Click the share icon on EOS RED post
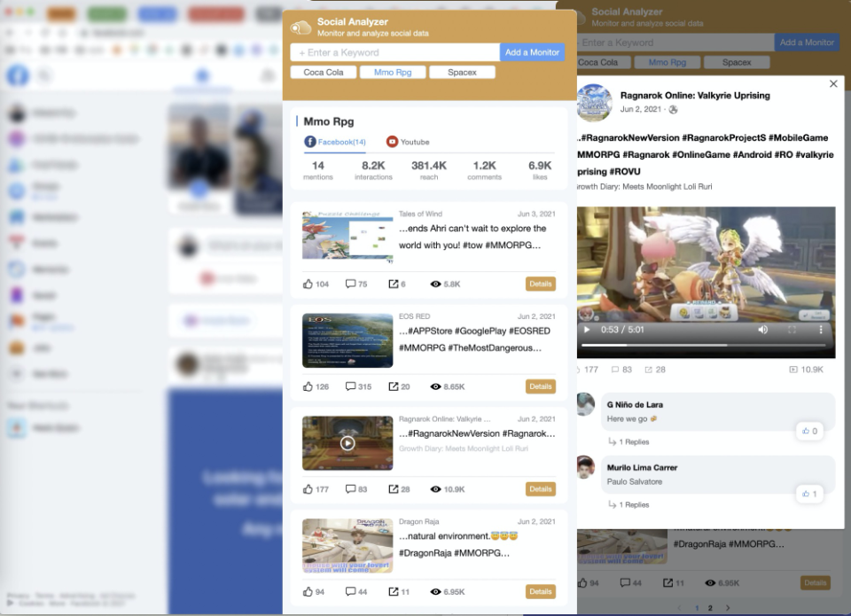This screenshot has width=851, height=616. point(394,386)
